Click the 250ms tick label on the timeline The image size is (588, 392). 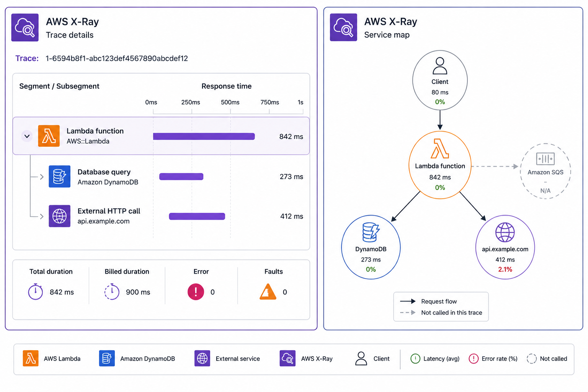pyautogui.click(x=191, y=102)
